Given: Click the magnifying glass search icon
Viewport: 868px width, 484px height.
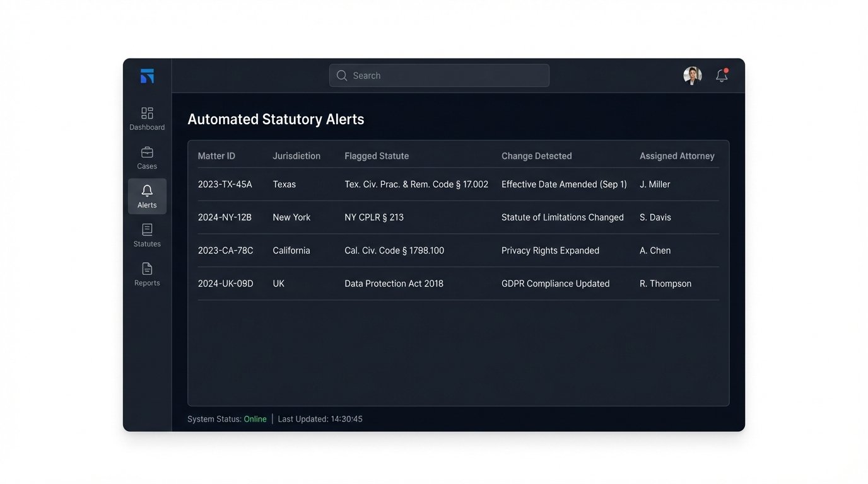Looking at the screenshot, I should click(x=341, y=75).
